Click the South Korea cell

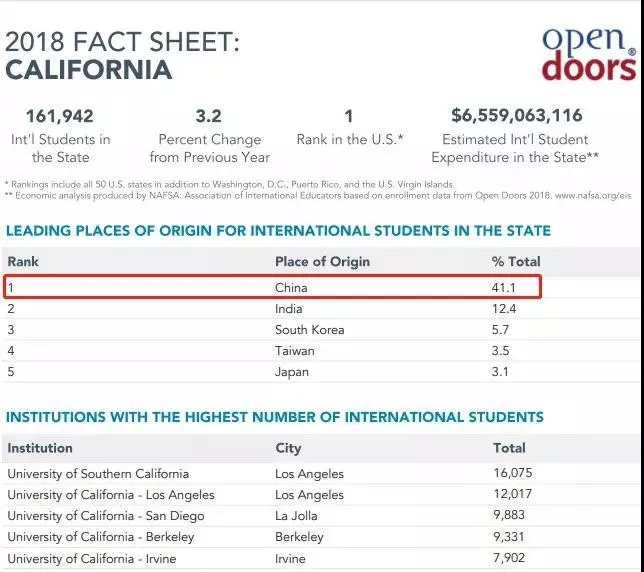[x=310, y=330]
